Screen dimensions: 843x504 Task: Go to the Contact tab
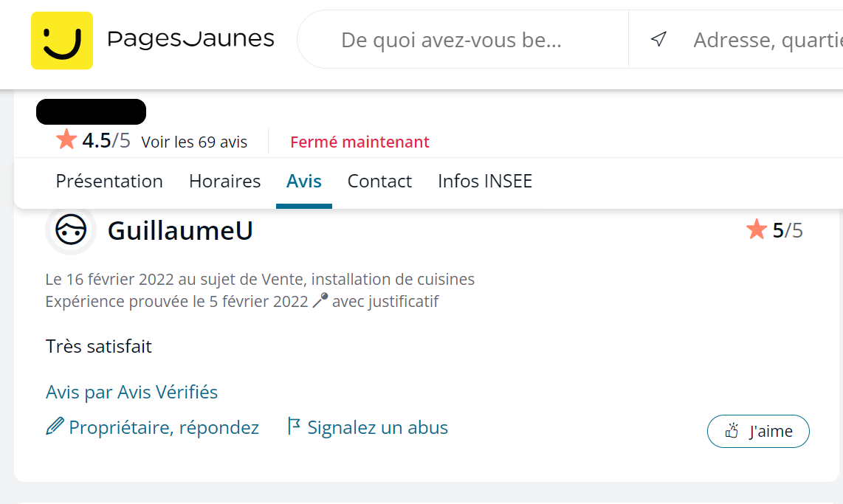click(379, 181)
